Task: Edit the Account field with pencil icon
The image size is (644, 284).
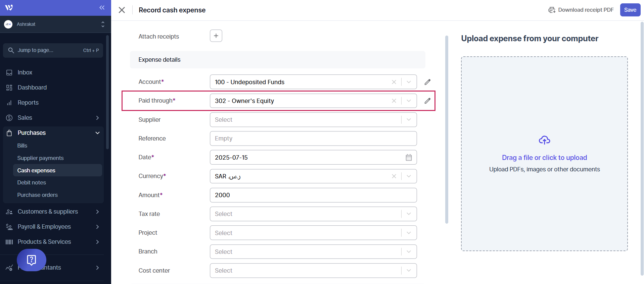Action: (x=427, y=82)
